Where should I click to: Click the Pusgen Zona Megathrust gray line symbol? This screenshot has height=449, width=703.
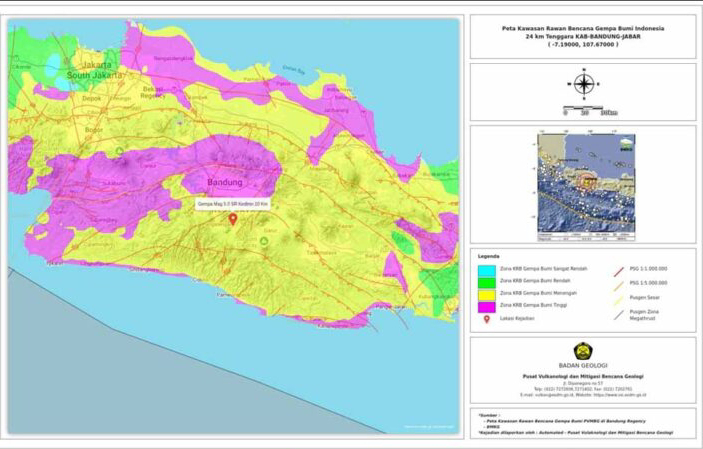[x=619, y=315]
